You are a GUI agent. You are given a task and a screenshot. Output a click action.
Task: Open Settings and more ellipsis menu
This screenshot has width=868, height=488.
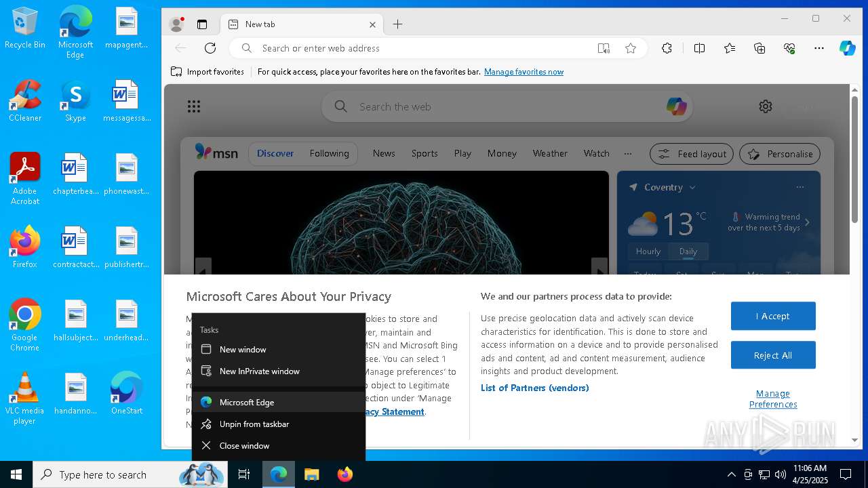(819, 48)
